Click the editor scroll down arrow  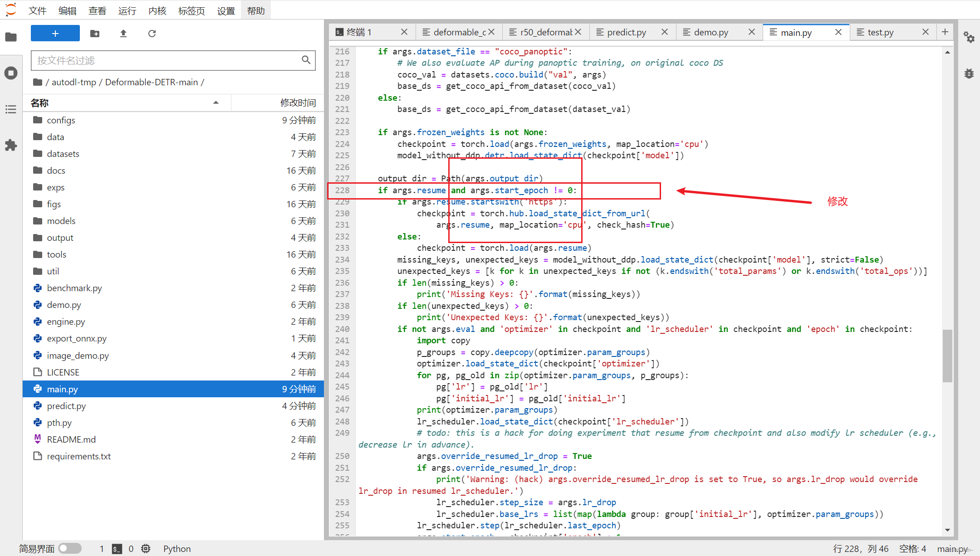(947, 530)
